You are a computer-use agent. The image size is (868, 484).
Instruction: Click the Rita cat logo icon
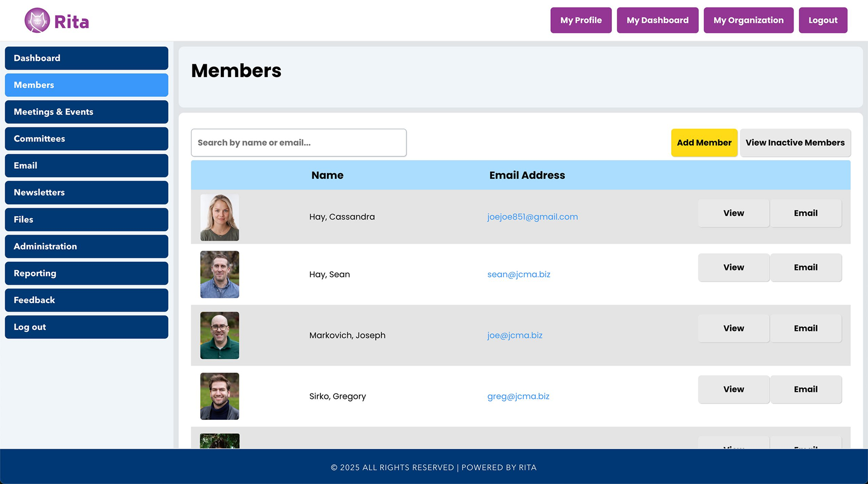pos(37,21)
